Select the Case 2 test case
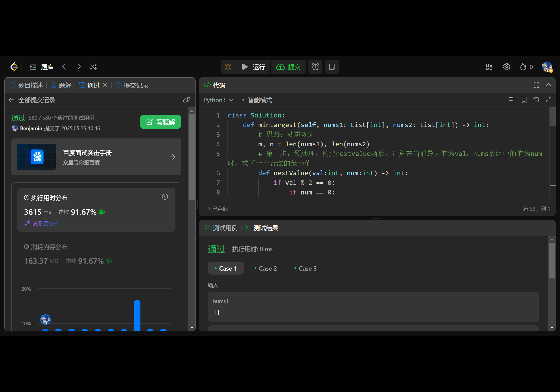This screenshot has width=560, height=392. click(265, 268)
